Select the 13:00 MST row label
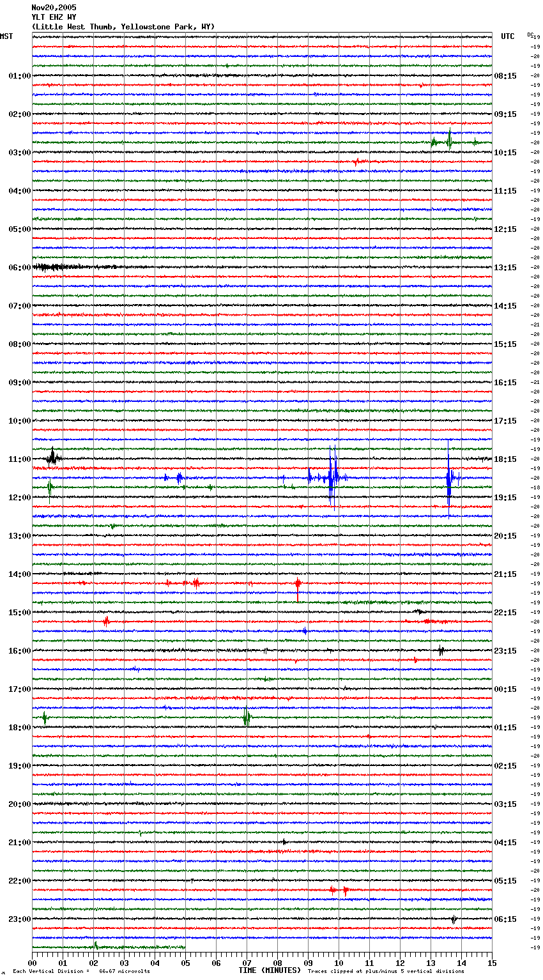543x980 pixels. click(20, 536)
